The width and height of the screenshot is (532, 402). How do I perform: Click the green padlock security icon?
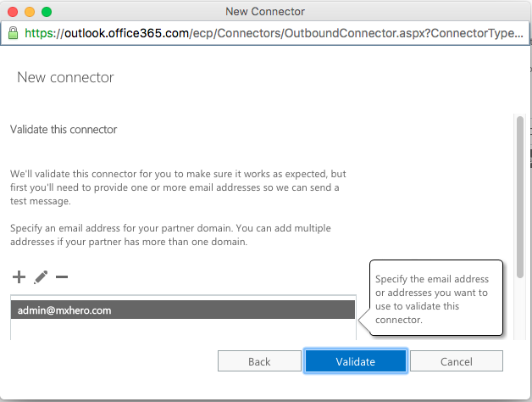pyautogui.click(x=13, y=33)
